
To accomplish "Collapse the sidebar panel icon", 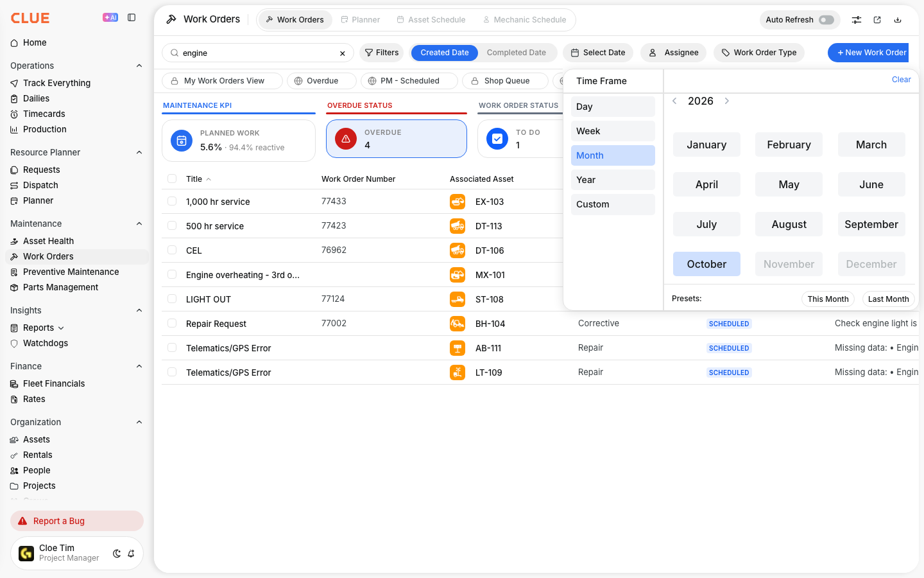I will click(x=132, y=18).
